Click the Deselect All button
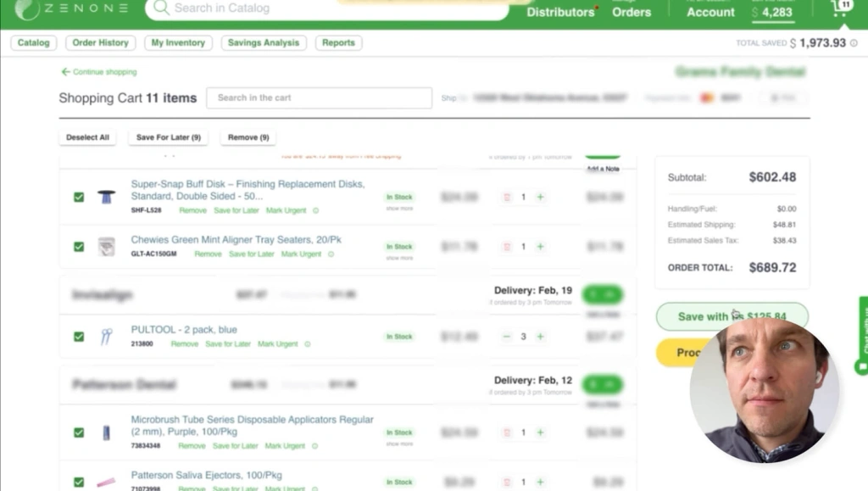 coord(88,137)
